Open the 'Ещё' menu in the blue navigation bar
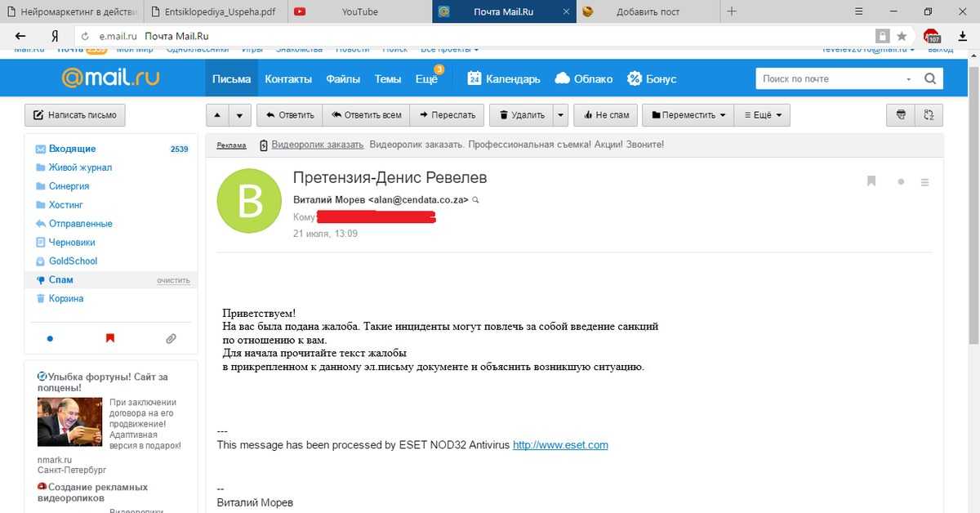 [427, 79]
